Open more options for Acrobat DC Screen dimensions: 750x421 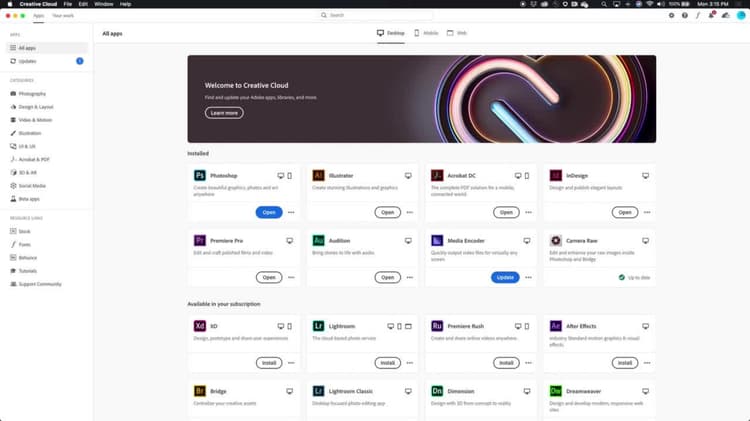coord(529,212)
